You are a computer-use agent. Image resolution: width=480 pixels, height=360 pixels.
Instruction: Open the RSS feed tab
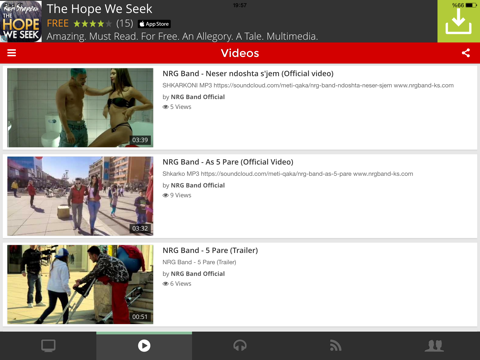pyautogui.click(x=336, y=346)
